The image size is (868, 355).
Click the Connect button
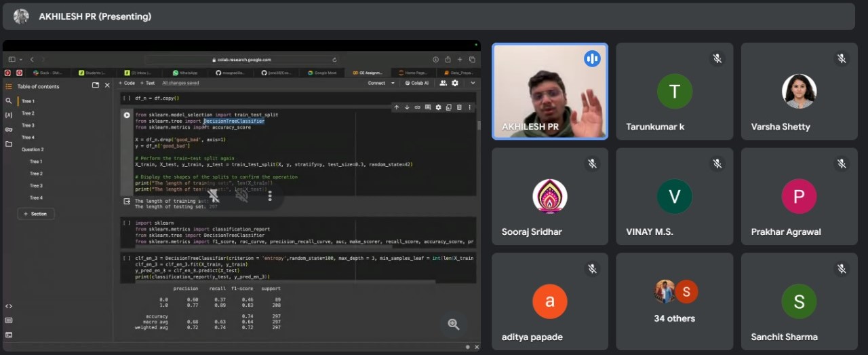tap(376, 83)
